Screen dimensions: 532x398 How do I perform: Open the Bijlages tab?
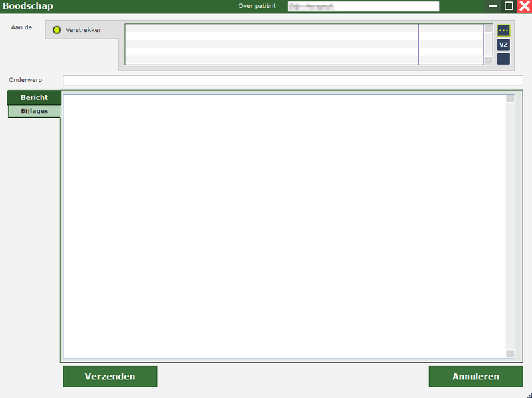coord(34,111)
